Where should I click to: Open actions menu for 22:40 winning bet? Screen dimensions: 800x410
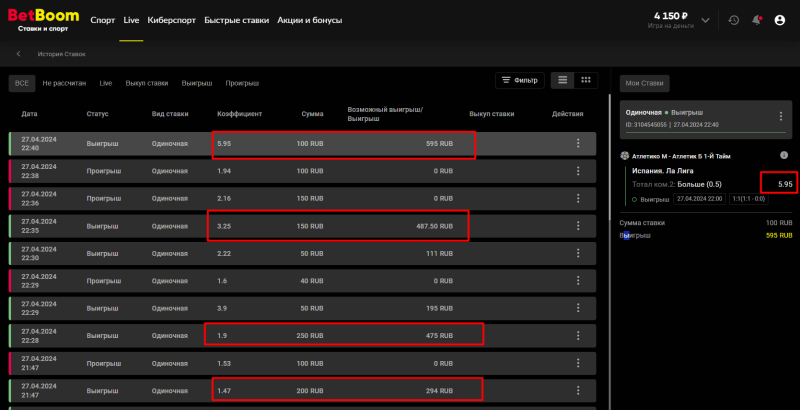pyautogui.click(x=577, y=144)
